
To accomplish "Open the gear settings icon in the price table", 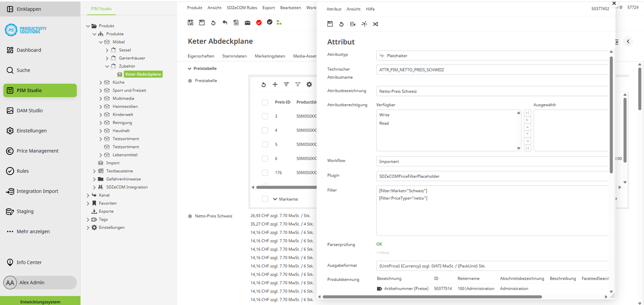I will [309, 84].
